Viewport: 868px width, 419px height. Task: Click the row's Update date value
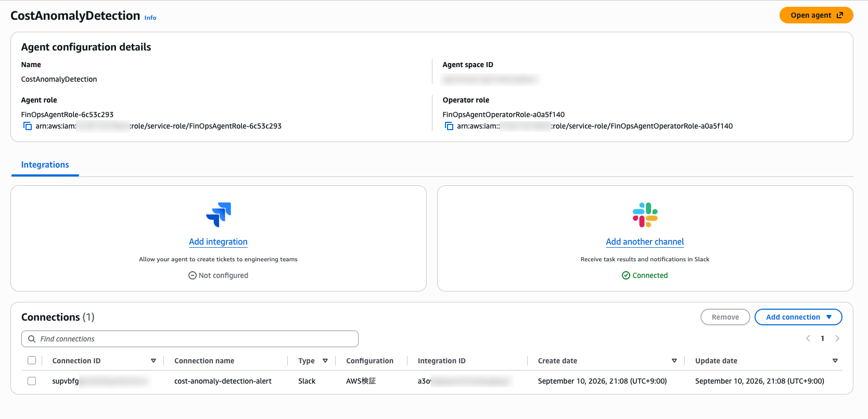point(760,381)
